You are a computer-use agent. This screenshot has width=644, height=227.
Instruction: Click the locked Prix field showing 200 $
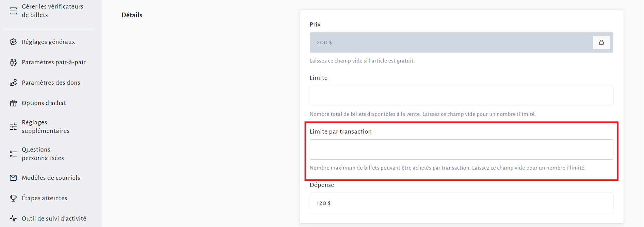449,42
